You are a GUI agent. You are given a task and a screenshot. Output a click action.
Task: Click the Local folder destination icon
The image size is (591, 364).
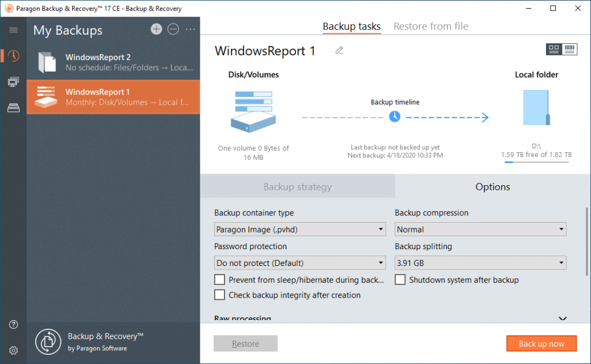pos(536,108)
